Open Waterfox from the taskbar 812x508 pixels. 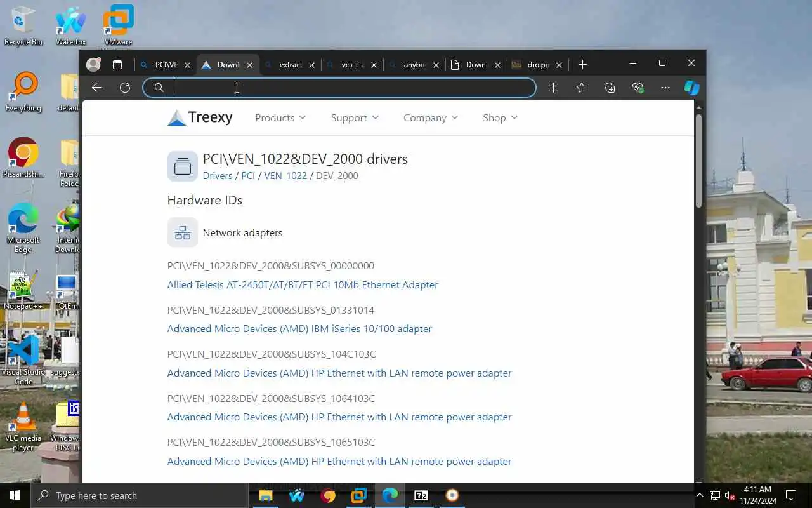pos(296,495)
